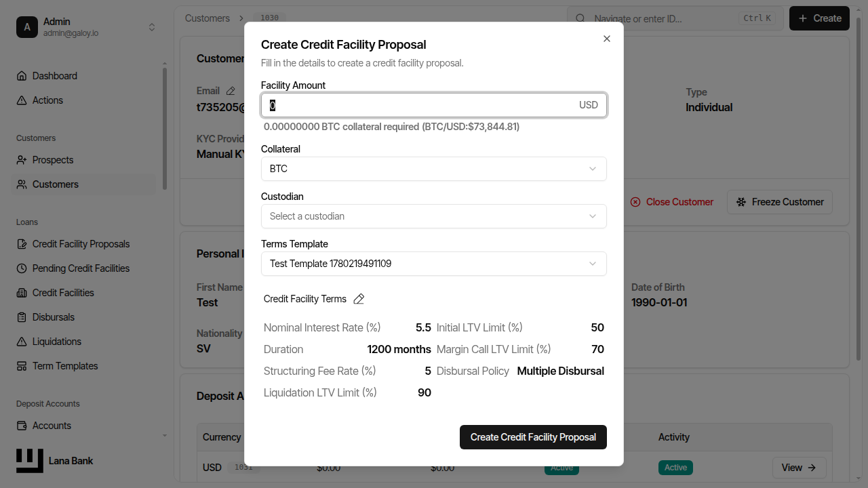
Task: Click the Create button in top bar
Action: pyautogui.click(x=819, y=18)
